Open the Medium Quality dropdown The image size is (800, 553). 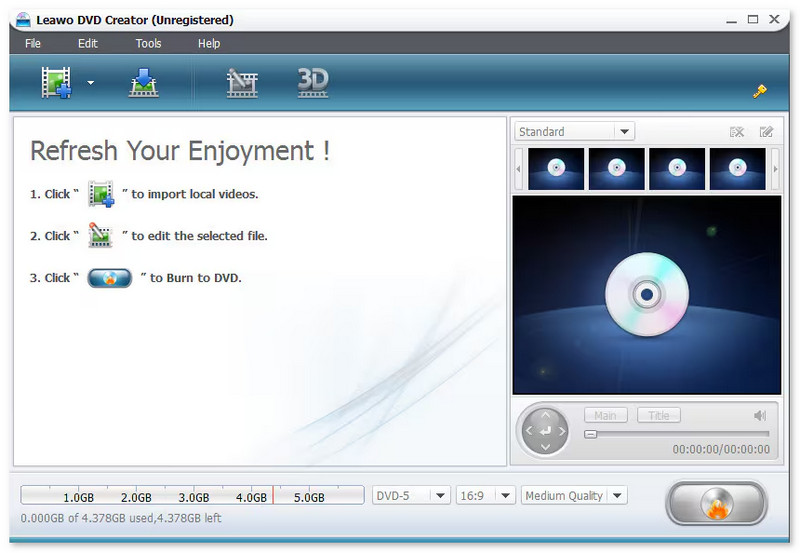click(574, 495)
